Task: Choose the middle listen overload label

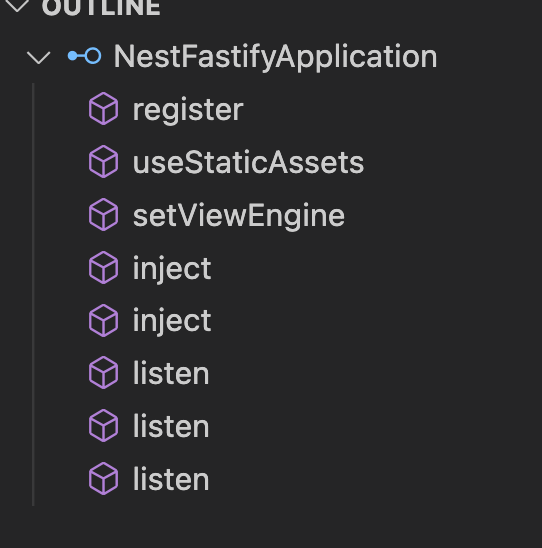Action: point(171,426)
